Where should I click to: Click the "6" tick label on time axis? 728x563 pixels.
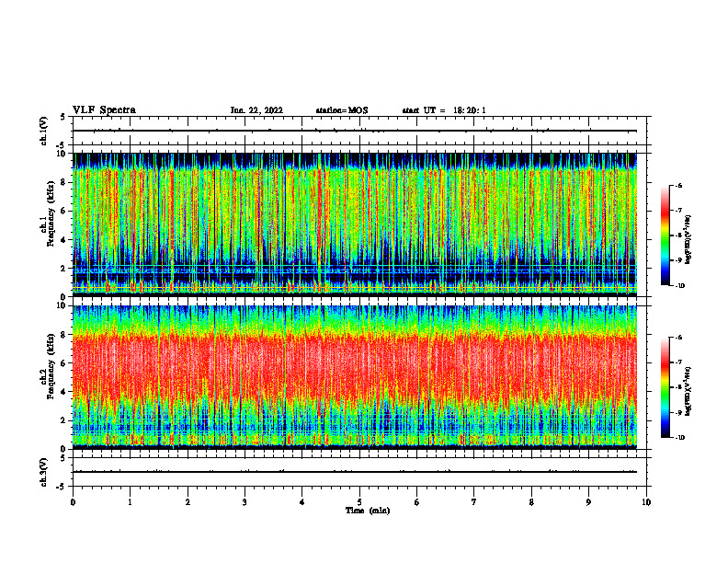click(x=417, y=502)
